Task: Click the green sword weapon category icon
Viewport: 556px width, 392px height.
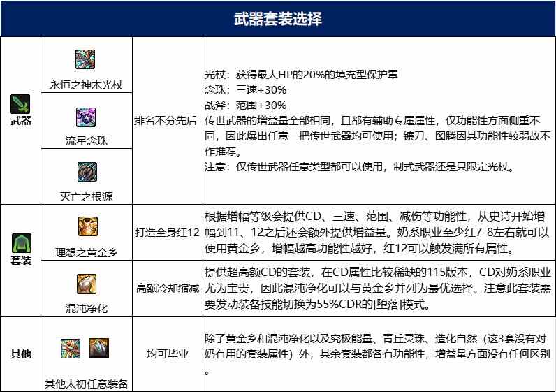Action: (21, 103)
